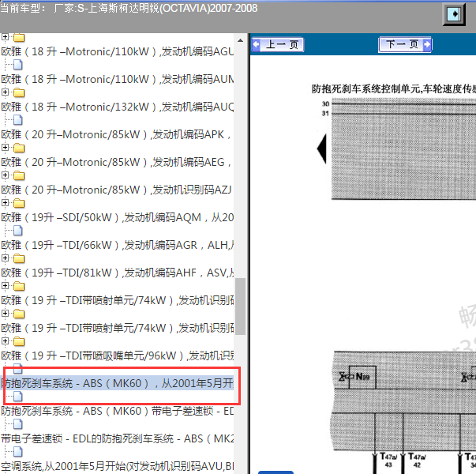Viewport: 476px width, 474px height.
Task: Click the T47a/42 connector label in diagram
Action: [x=417, y=461]
